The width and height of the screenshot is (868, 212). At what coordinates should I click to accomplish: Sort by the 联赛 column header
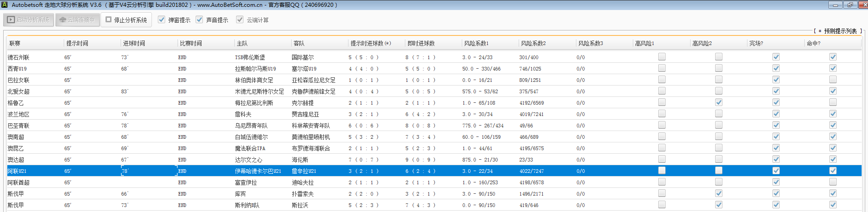pyautogui.click(x=15, y=43)
